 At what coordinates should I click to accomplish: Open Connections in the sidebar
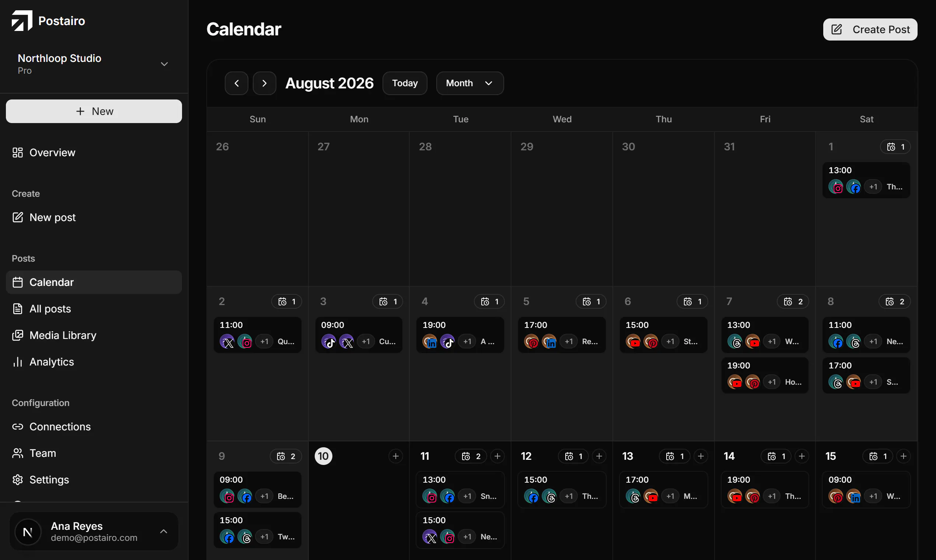pos(94,427)
